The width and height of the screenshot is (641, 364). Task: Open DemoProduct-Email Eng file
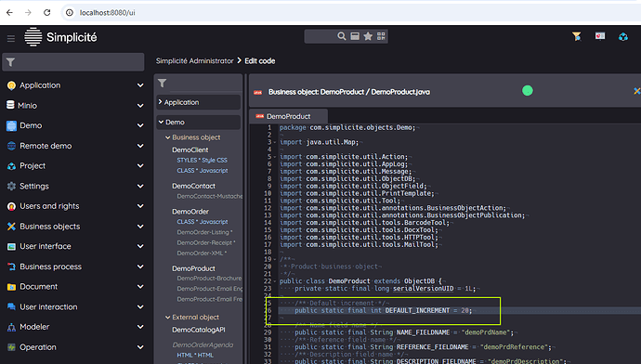[x=210, y=289]
